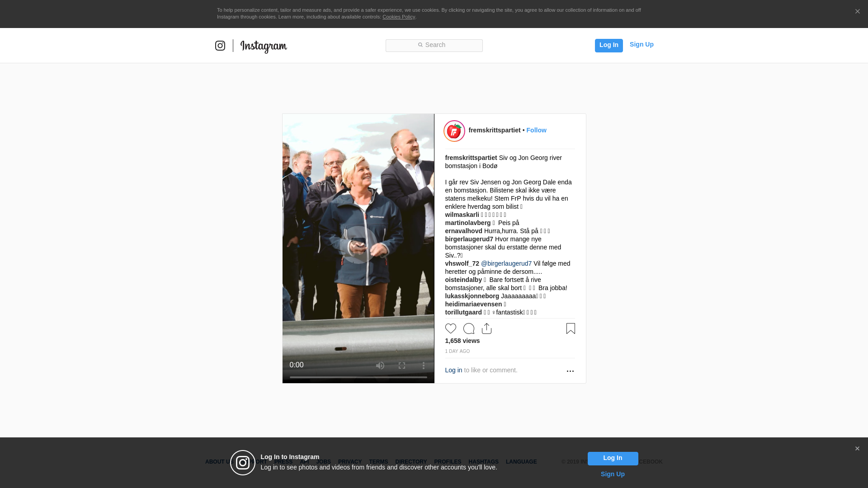Open the TERMS footer link
Viewport: 868px width, 488px height.
pyautogui.click(x=378, y=462)
